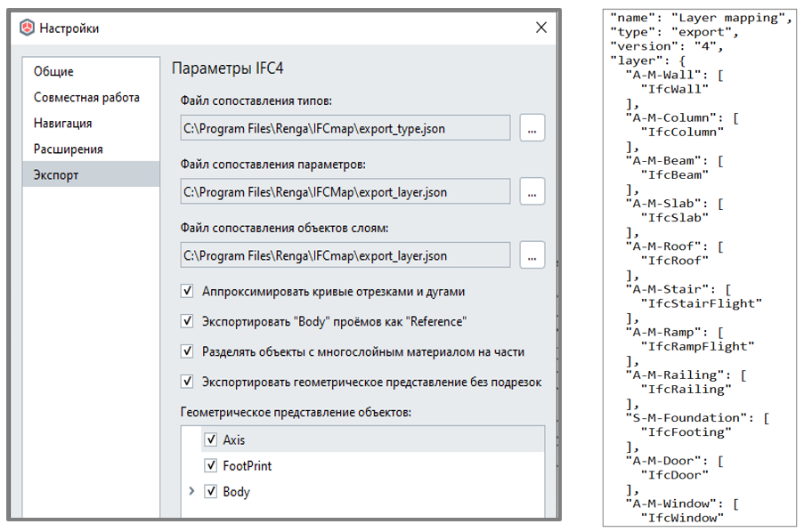Toggle the Body representation checkbox

pos(210,491)
